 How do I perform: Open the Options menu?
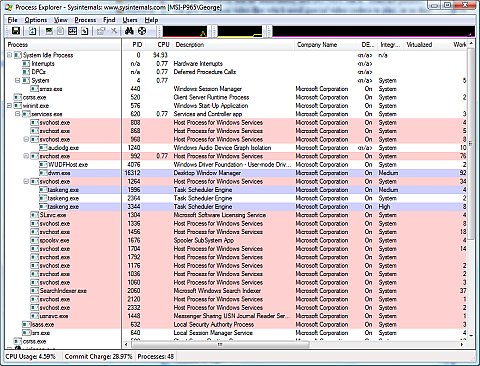click(36, 20)
